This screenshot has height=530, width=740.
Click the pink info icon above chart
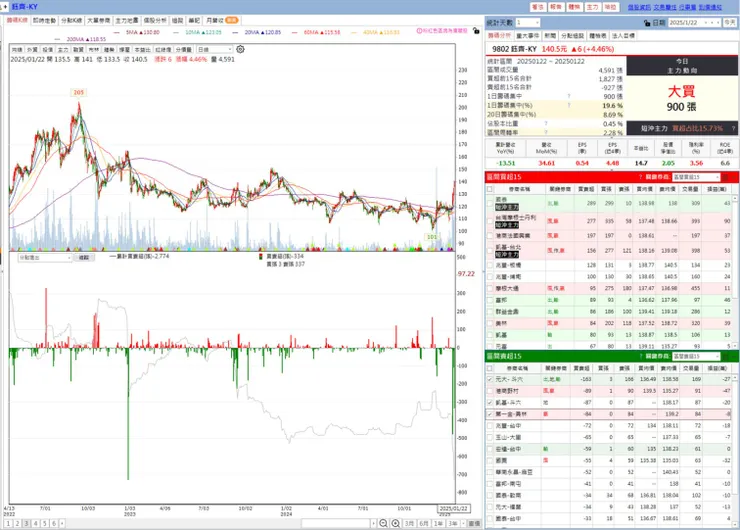pos(419,31)
